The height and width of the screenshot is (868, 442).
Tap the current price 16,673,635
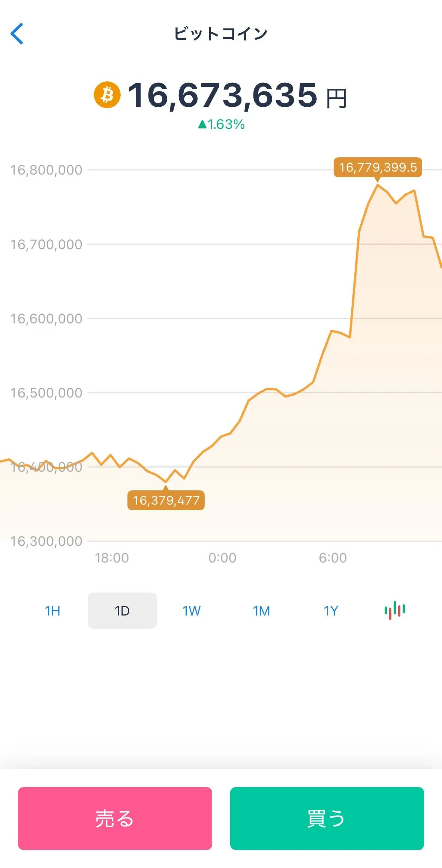pos(223,95)
